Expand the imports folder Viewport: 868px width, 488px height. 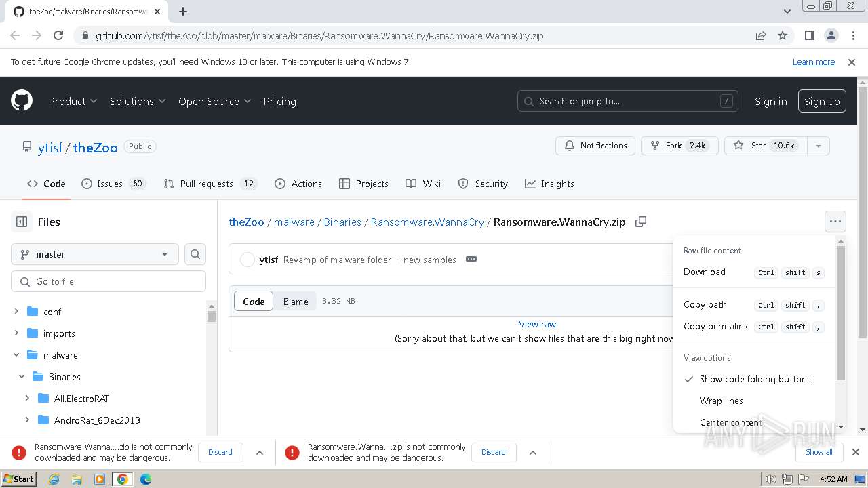point(16,333)
